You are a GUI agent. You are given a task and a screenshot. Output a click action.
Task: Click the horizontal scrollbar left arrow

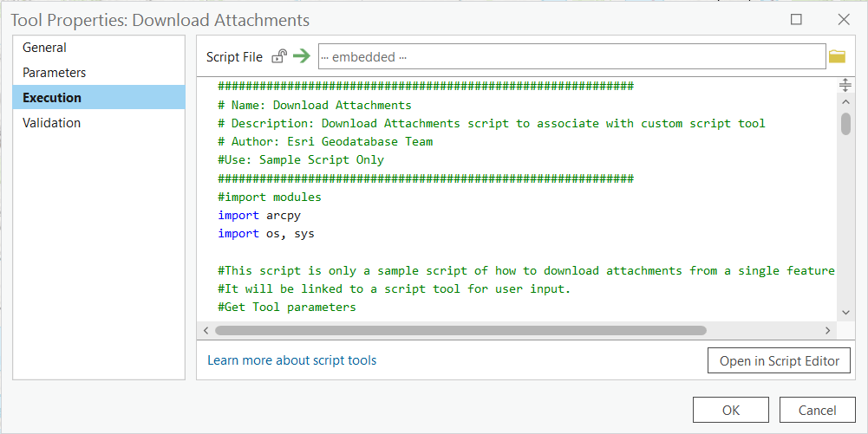click(x=206, y=331)
